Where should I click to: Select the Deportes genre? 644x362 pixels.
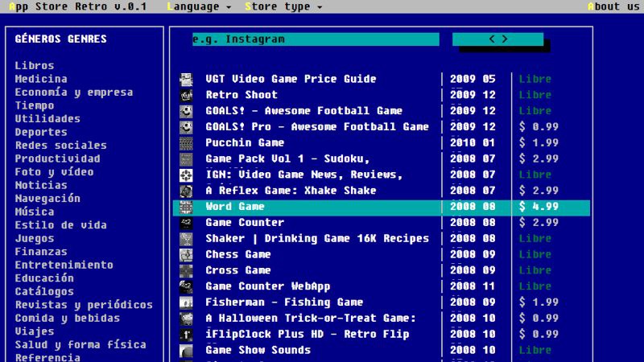tap(41, 132)
